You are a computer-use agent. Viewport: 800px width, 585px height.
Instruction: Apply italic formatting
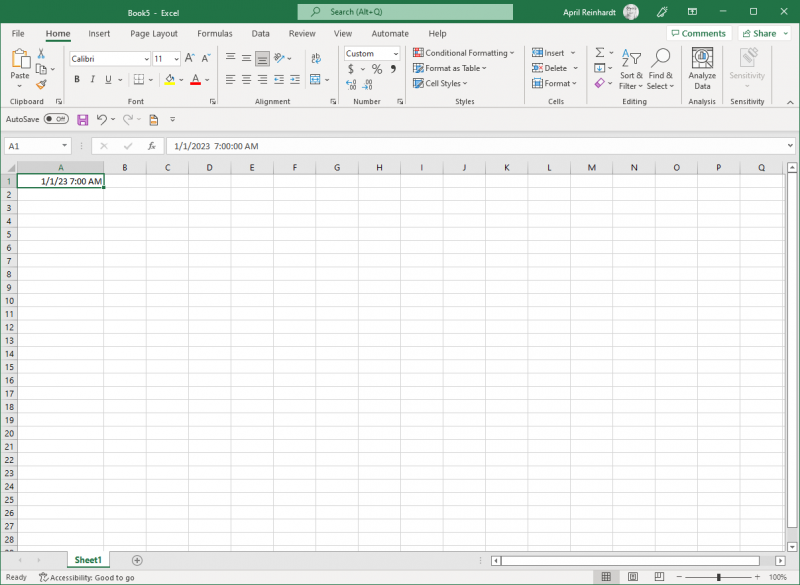[x=92, y=79]
